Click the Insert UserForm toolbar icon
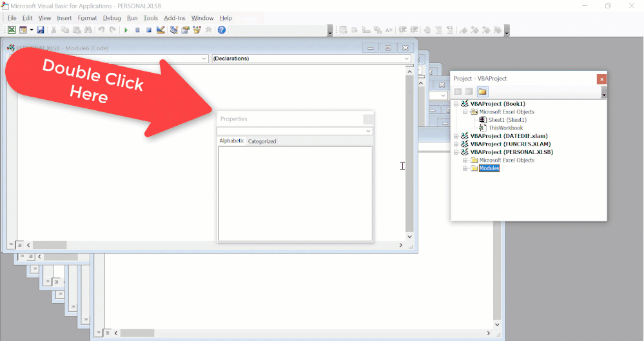 (x=23, y=30)
